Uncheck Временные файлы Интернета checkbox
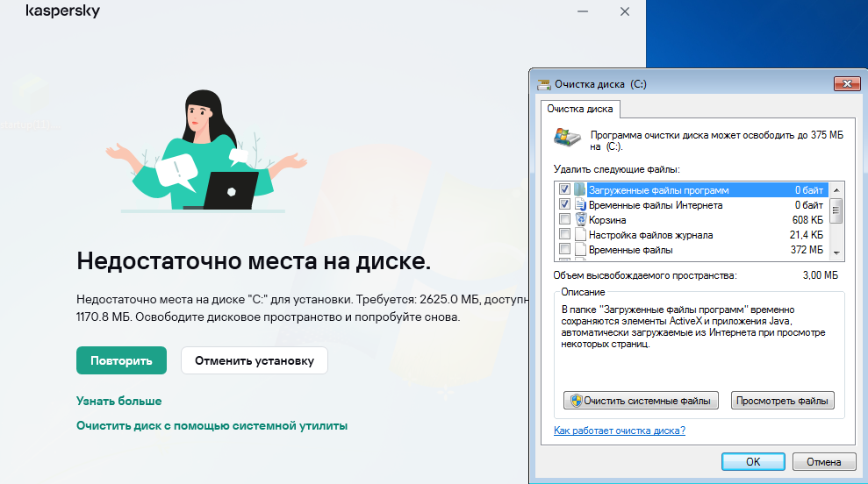This screenshot has width=868, height=484. click(x=564, y=204)
